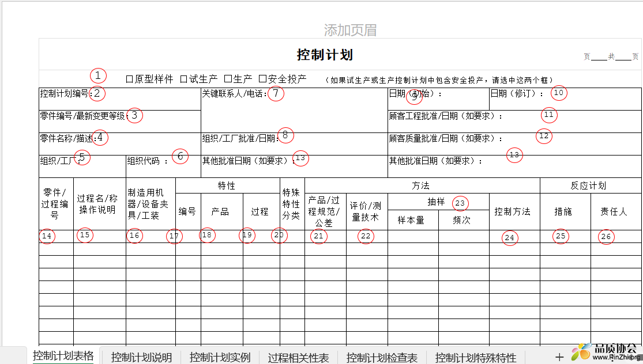The width and height of the screenshot is (643, 364).
Task: Select the 过程 column header
Action: coord(262,212)
